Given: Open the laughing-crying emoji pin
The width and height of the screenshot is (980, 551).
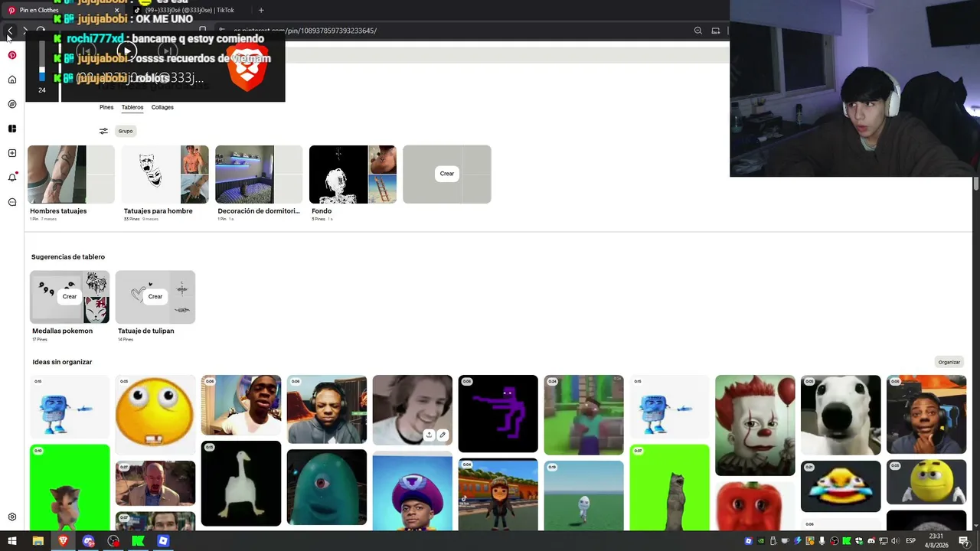Looking at the screenshot, I should (x=841, y=487).
